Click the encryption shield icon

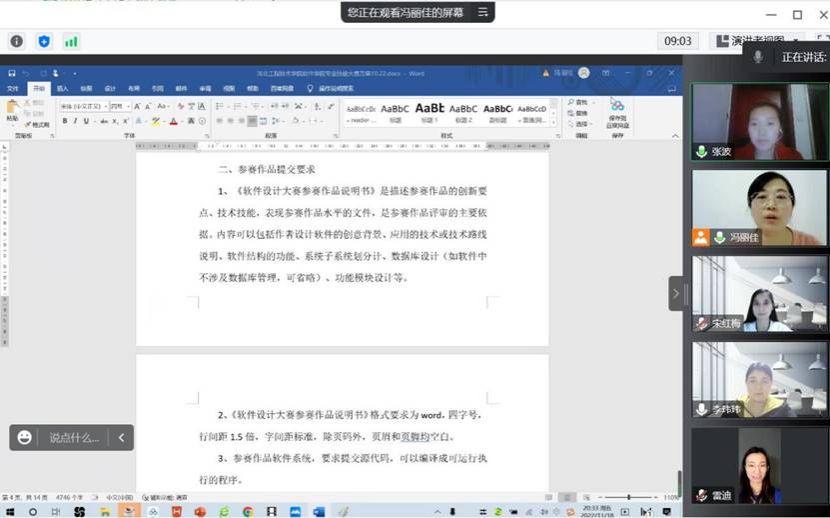point(43,41)
